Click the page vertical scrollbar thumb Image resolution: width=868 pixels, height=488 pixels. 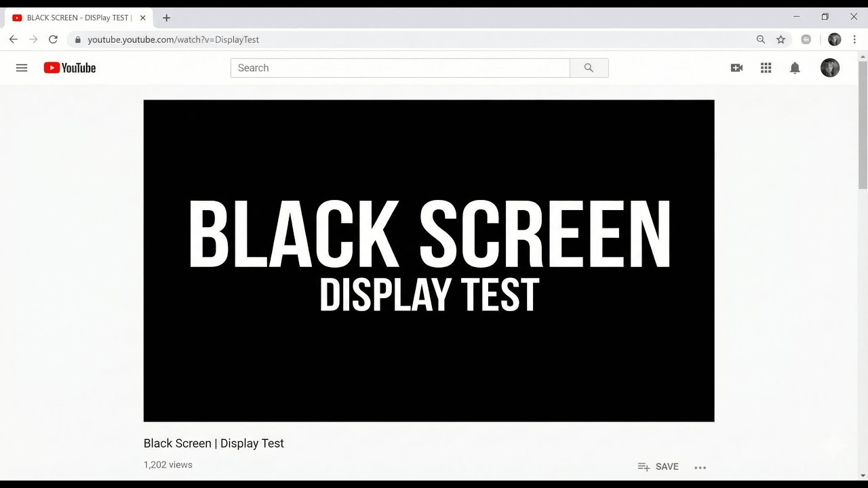tap(863, 125)
